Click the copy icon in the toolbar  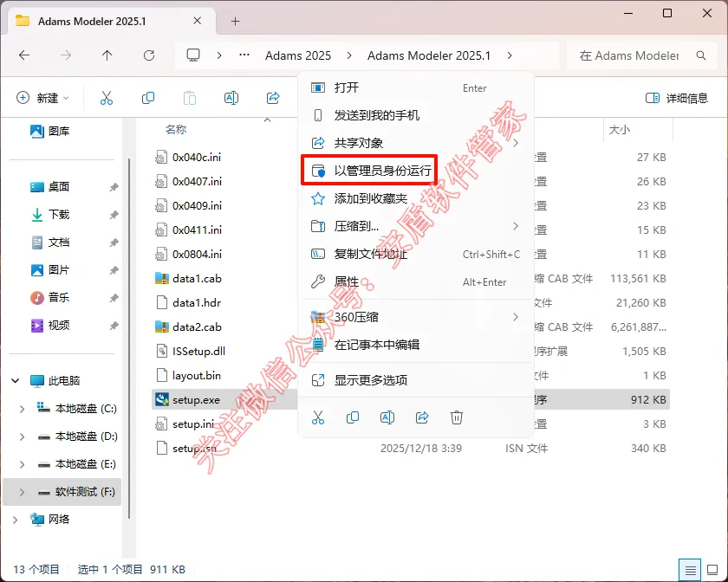point(148,98)
